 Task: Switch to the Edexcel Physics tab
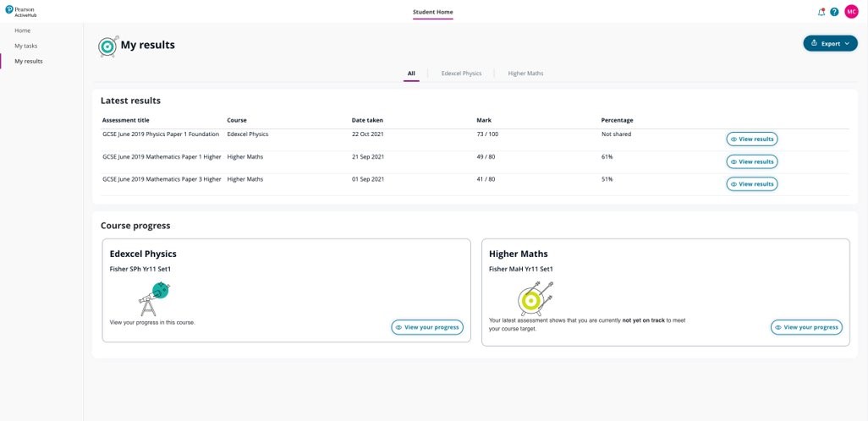pos(461,73)
